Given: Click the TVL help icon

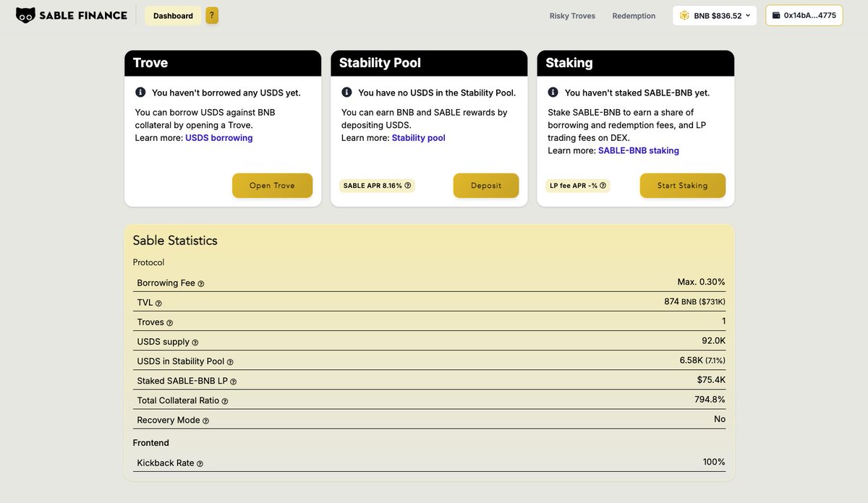Looking at the screenshot, I should click(x=158, y=304).
